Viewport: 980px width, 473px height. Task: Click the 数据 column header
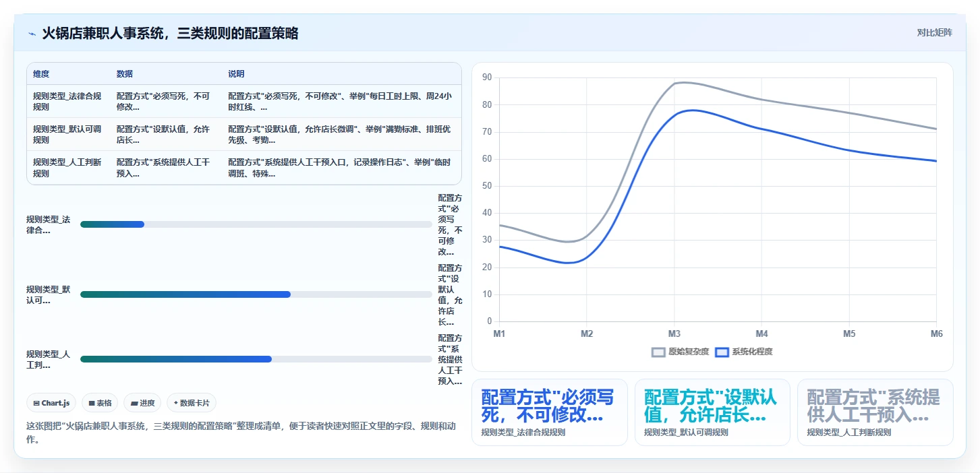coord(124,73)
